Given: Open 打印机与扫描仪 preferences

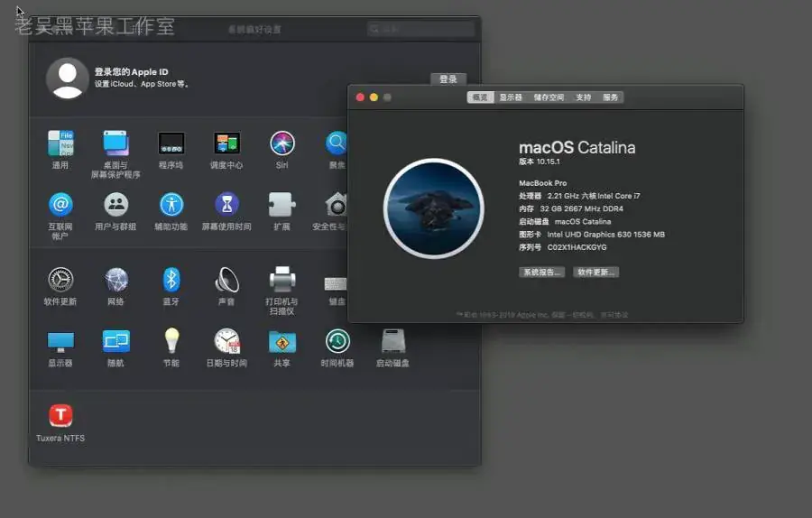Looking at the screenshot, I should point(282,280).
